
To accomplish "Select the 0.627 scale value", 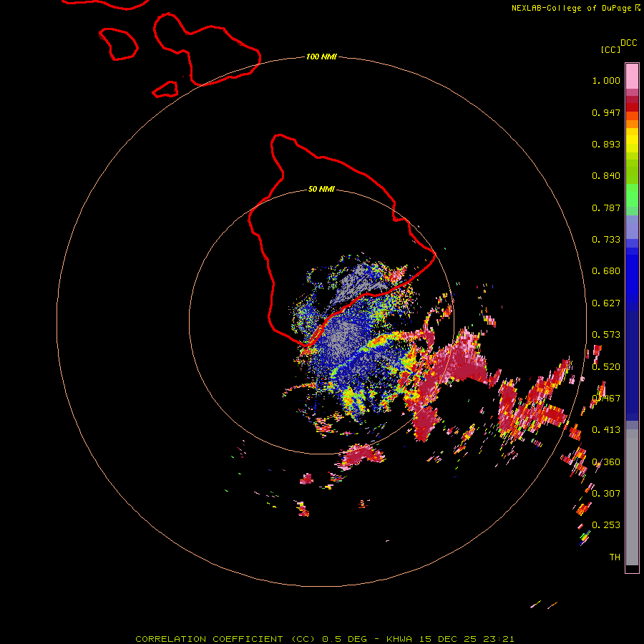I will pyautogui.click(x=606, y=303).
